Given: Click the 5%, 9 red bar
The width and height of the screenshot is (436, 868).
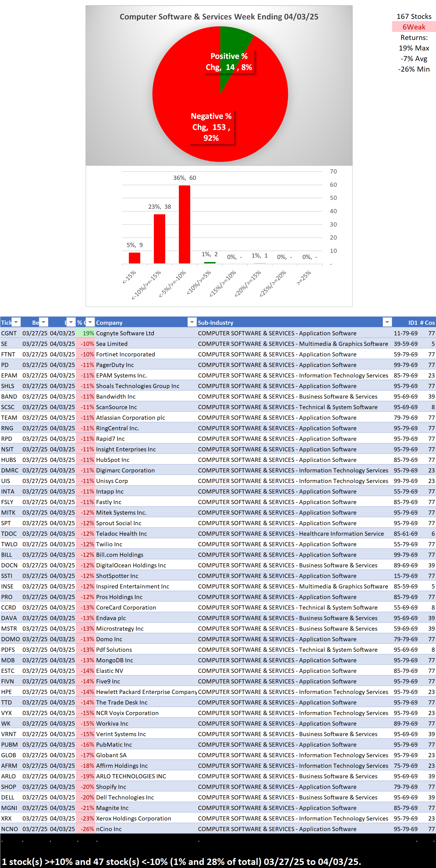Looking at the screenshot, I should coord(134,258).
